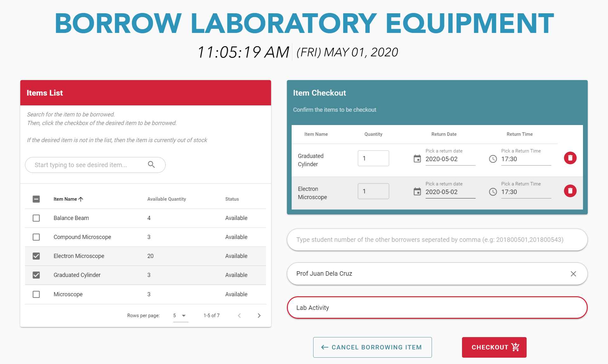
Task: Click Cancel Borrowing Item button
Action: [372, 347]
